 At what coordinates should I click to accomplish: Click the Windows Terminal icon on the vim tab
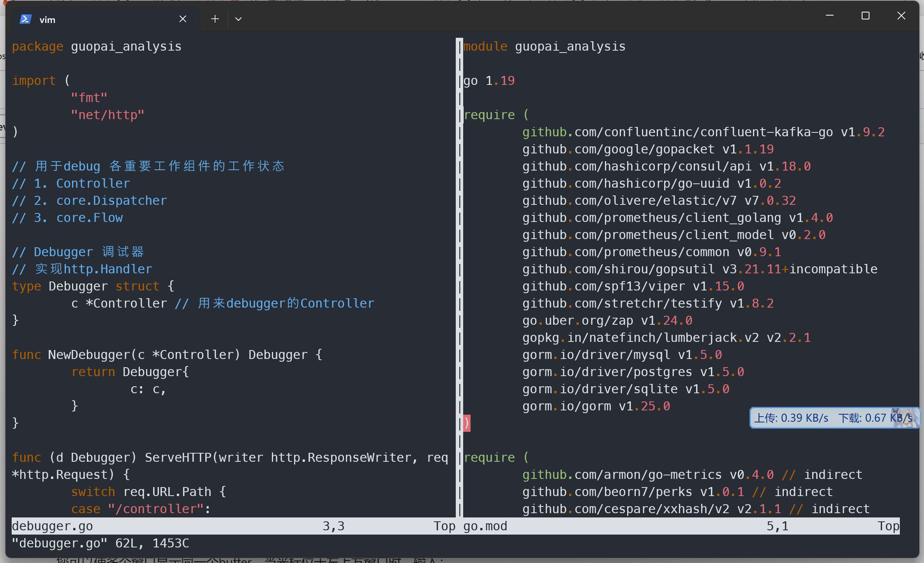point(25,19)
